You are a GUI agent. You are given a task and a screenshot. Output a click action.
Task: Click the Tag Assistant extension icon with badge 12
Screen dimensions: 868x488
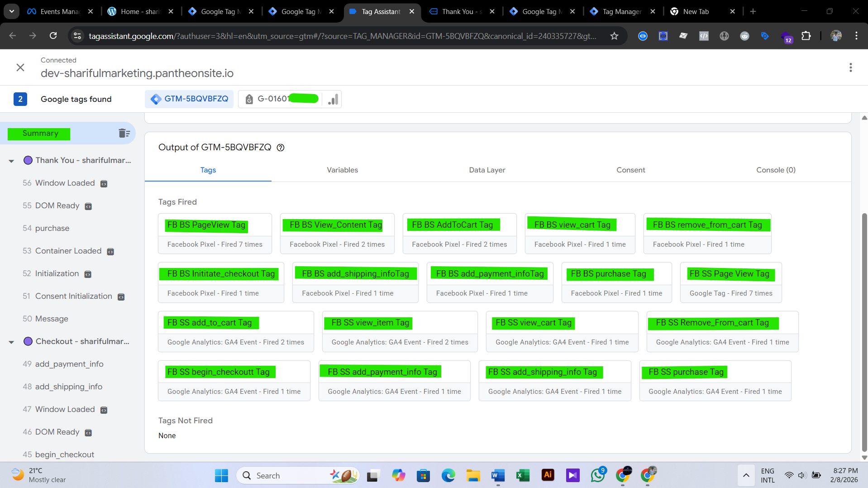pyautogui.click(x=787, y=36)
